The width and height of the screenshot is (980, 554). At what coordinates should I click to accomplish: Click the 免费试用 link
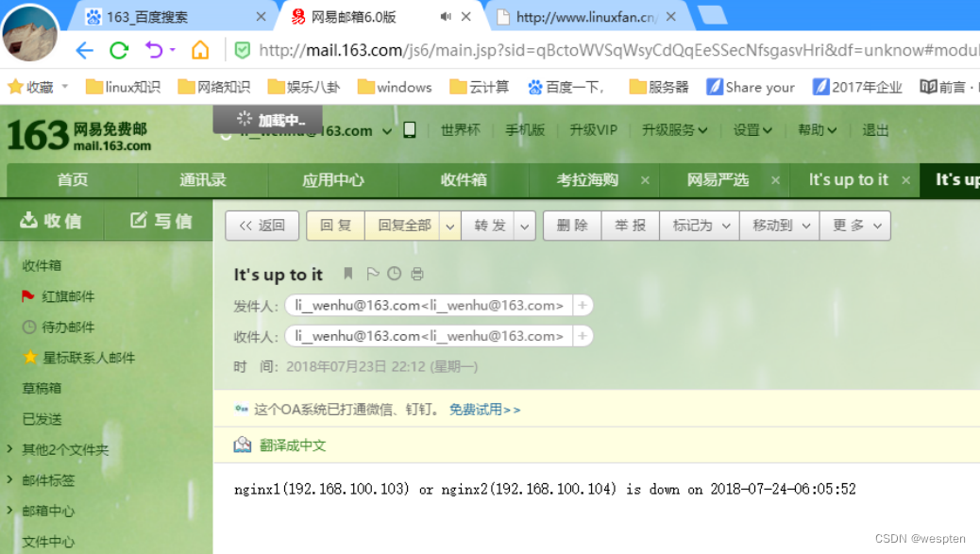tap(484, 409)
